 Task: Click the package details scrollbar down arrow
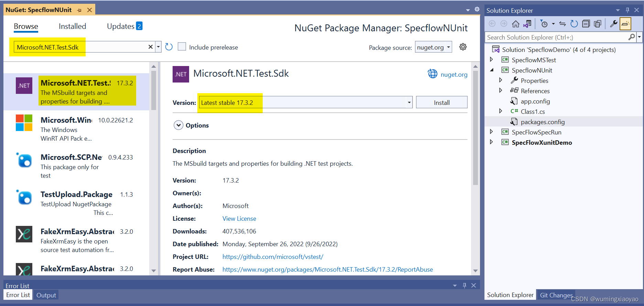[x=476, y=271]
